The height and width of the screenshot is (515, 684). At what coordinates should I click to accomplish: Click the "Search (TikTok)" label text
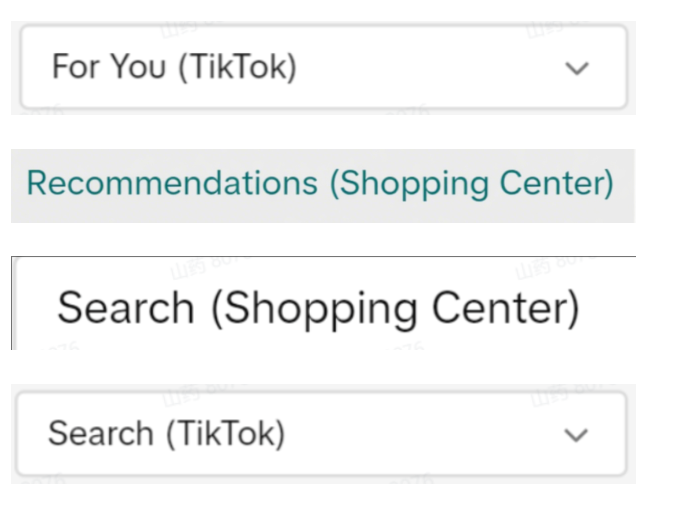166,434
